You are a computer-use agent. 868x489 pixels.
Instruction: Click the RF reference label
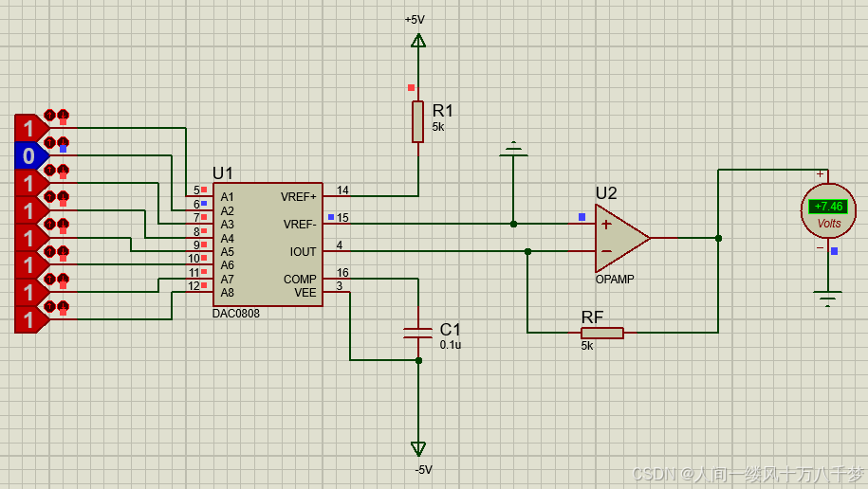point(592,317)
